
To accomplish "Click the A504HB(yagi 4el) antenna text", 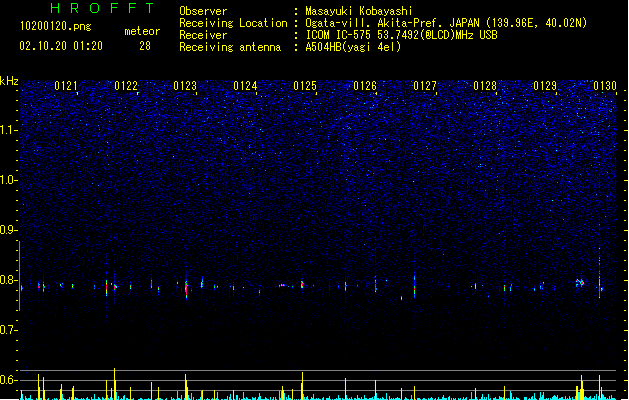I will [353, 47].
